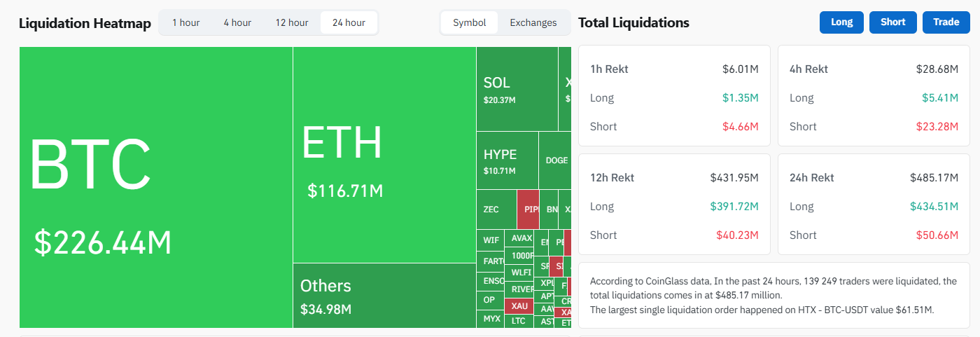
Task: Click the BTC $226.44M heatmap tile
Action: pyautogui.click(x=155, y=187)
